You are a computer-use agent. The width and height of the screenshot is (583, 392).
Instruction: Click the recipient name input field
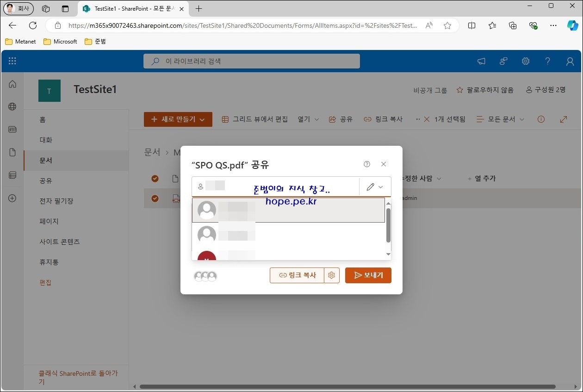click(275, 187)
